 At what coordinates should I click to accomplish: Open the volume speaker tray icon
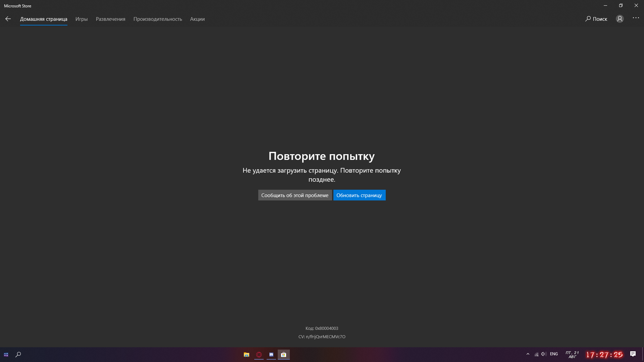coord(544,354)
